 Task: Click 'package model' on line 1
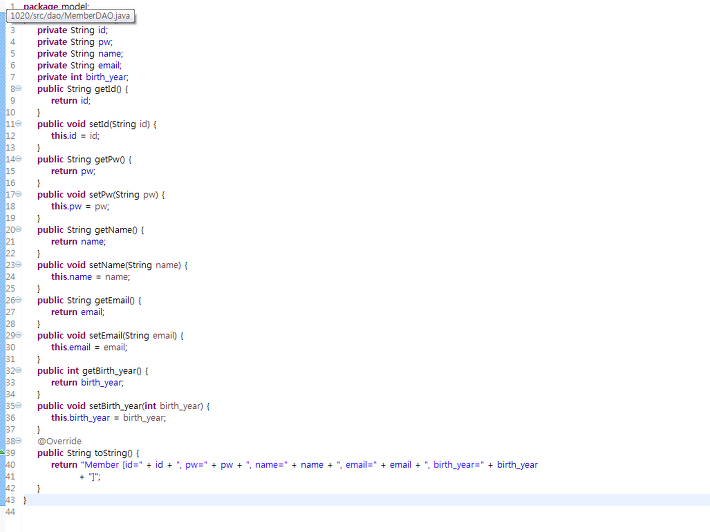tap(56, 6)
